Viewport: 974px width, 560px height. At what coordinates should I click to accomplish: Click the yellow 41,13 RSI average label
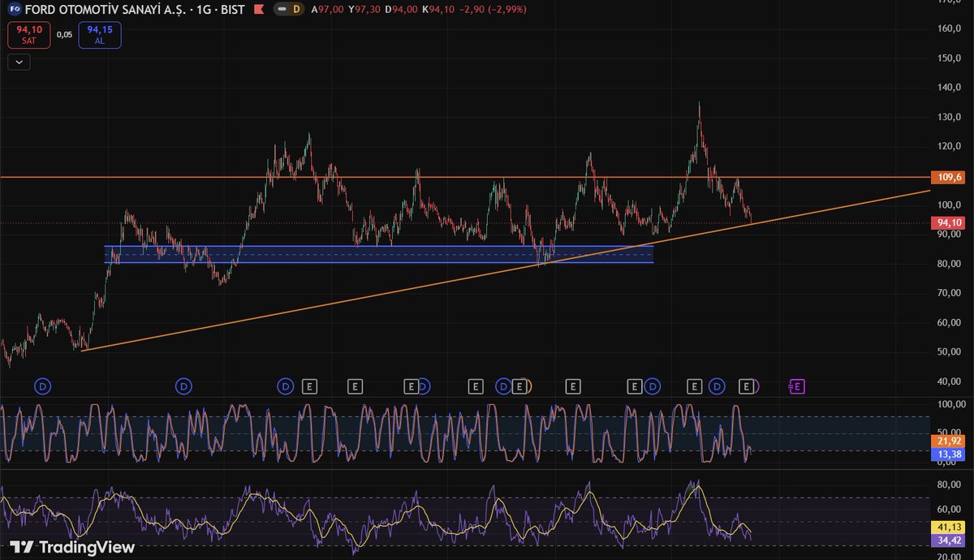tap(949, 527)
